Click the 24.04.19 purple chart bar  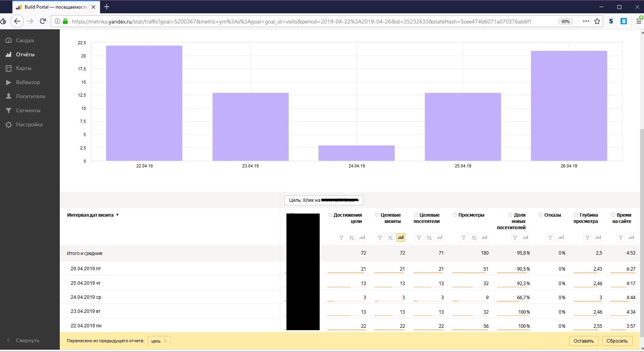(356, 153)
